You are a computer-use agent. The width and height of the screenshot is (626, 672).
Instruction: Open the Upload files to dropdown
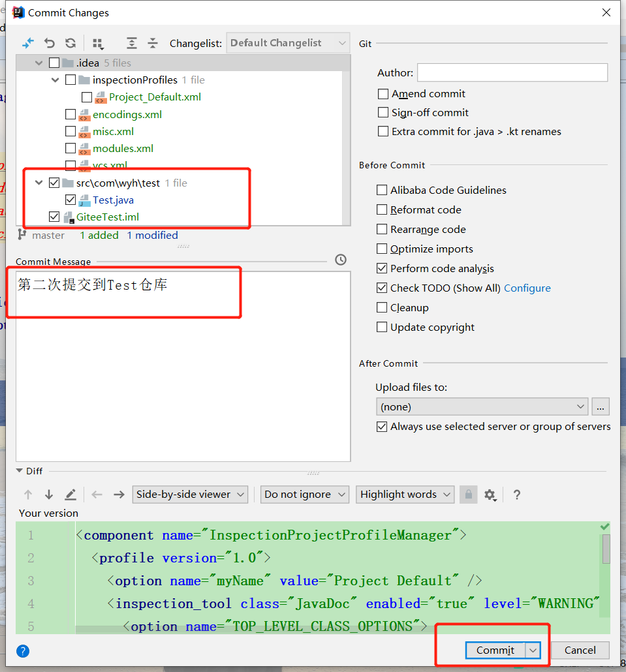coord(482,406)
